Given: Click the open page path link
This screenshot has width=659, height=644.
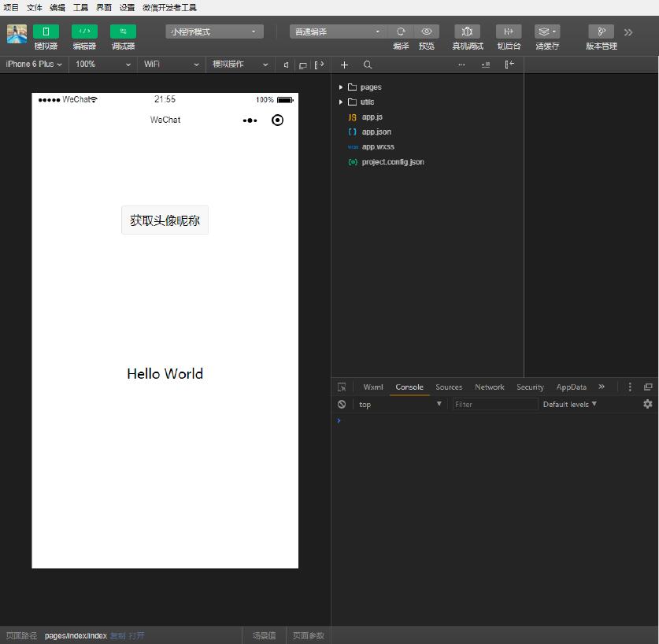Looking at the screenshot, I should point(136,635).
